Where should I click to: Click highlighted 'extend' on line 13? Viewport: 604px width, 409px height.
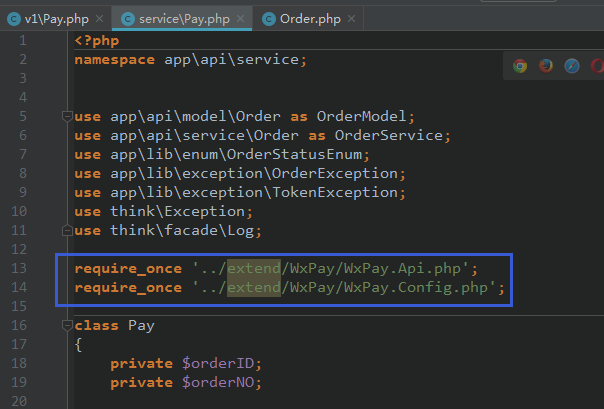254,268
